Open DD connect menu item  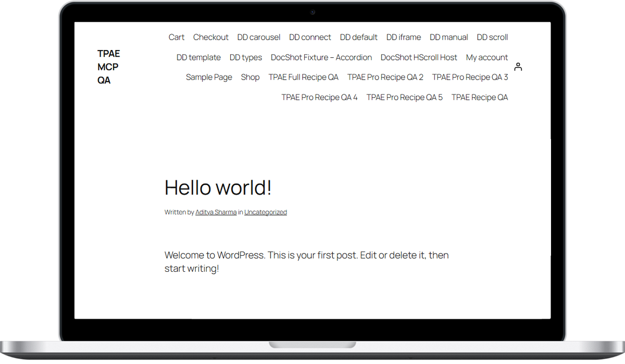tap(310, 37)
